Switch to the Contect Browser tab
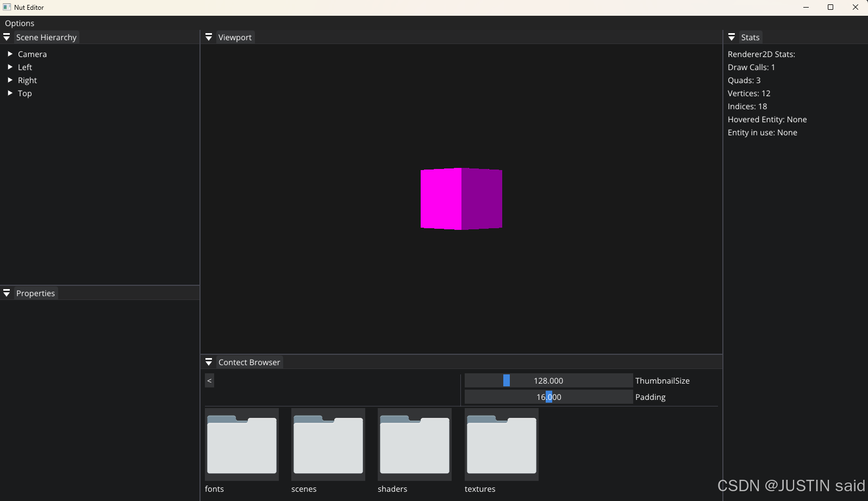This screenshot has height=501, width=868. point(249,362)
